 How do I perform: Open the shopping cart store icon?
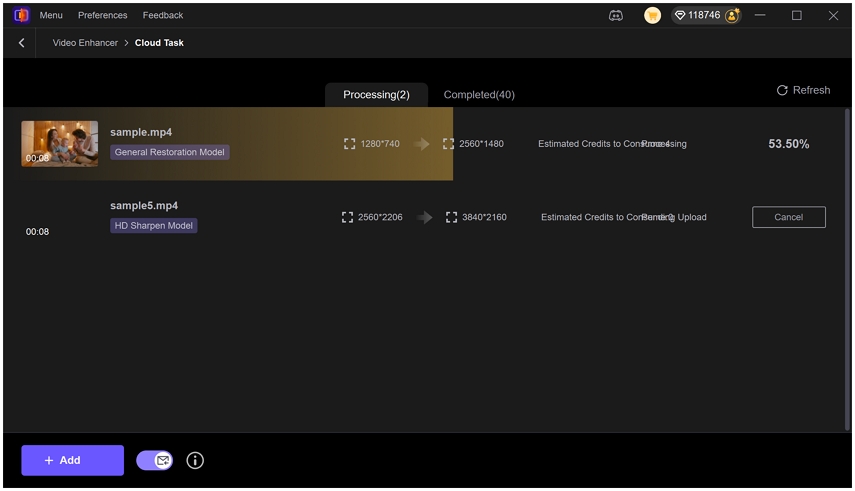(x=652, y=15)
